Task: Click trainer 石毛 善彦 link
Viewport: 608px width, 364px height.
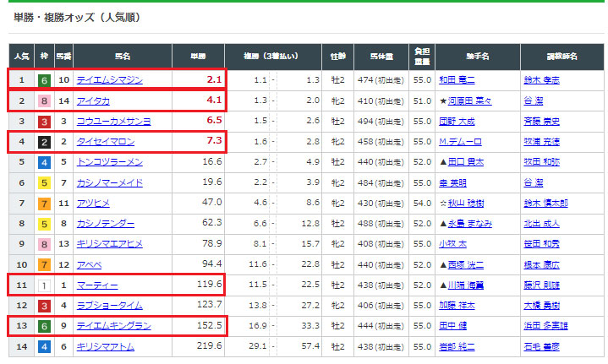Action: pyautogui.click(x=541, y=346)
